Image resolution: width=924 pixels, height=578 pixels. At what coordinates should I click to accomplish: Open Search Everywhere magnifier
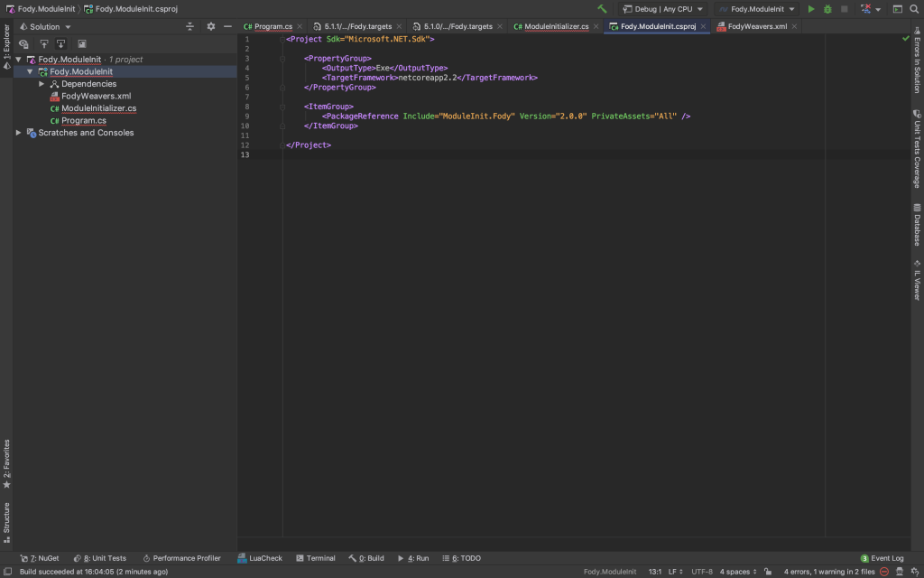pyautogui.click(x=914, y=9)
